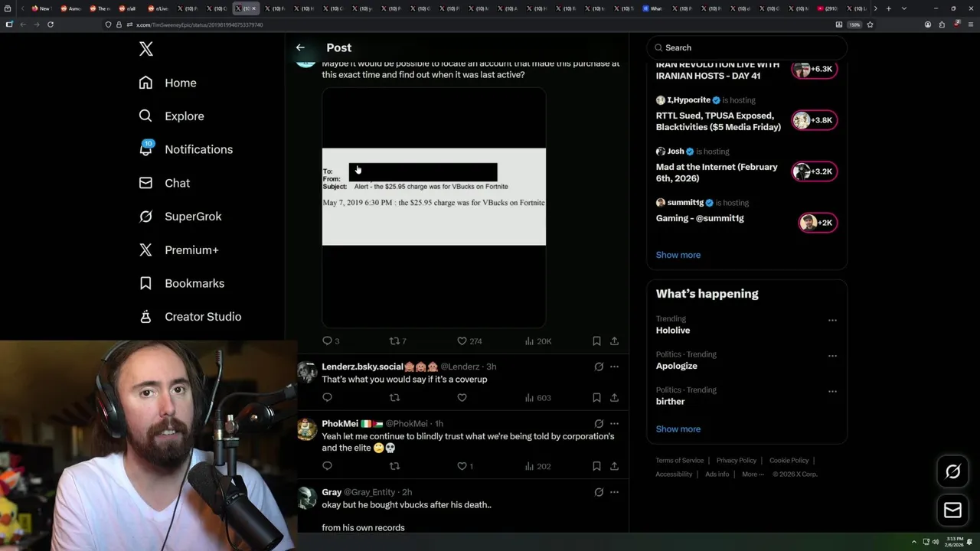Open the Privacy Policy link

click(x=736, y=461)
